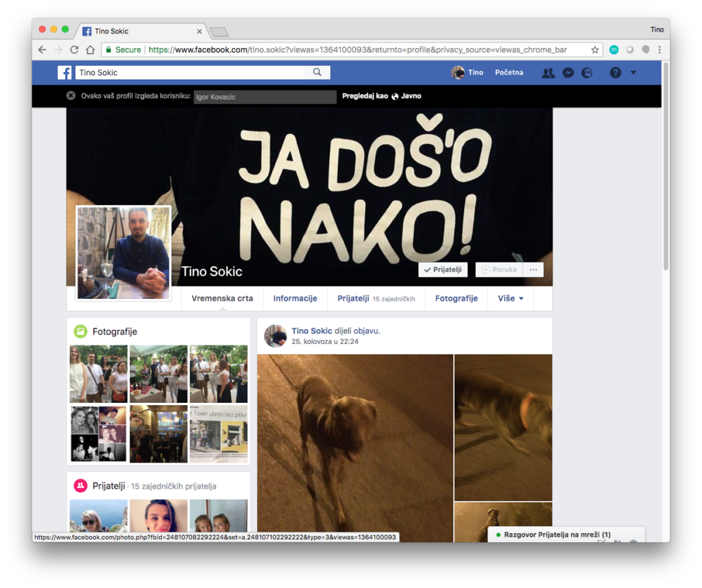
Task: Click the Igor Kovacic name input field
Action: [265, 97]
